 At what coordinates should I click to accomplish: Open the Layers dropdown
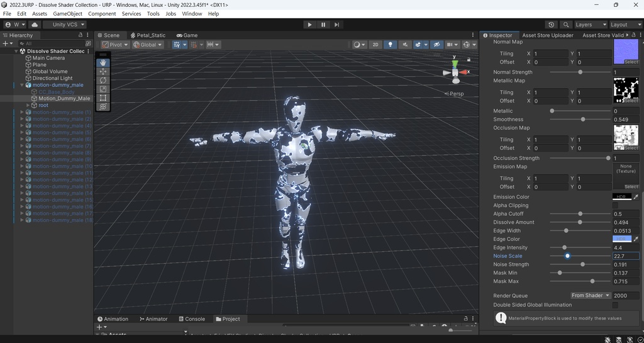[x=590, y=25]
